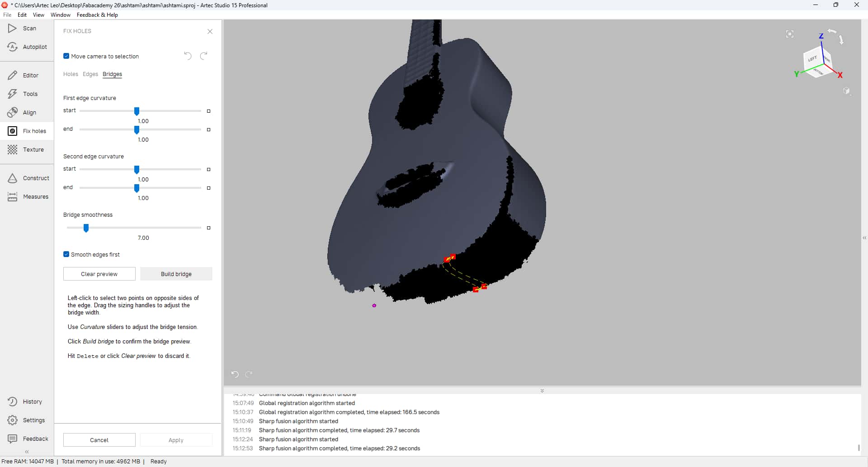The image size is (868, 467).
Task: Undo last action in Fix Holes panel
Action: tap(188, 56)
